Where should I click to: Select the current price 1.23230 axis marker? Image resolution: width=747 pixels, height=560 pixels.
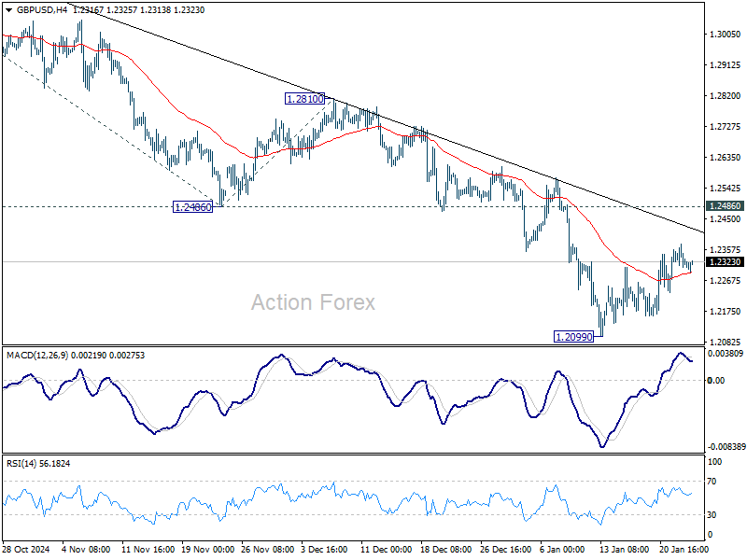[725, 262]
